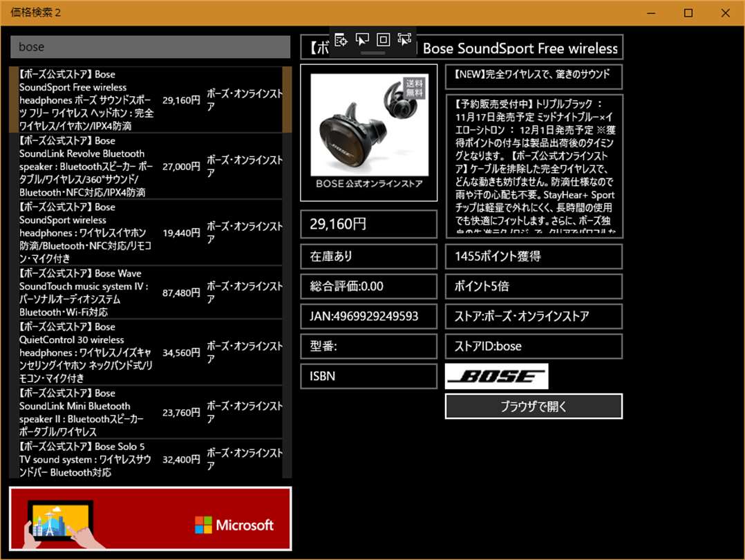Click the store name beside the 19,440円 price
This screenshot has width=745, height=560.
[244, 232]
